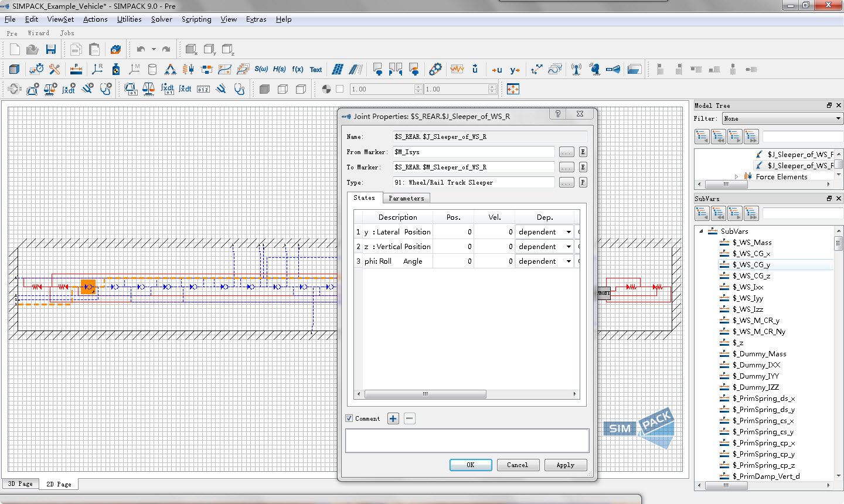Open the File menu
844x504 pixels.
pyautogui.click(x=10, y=19)
